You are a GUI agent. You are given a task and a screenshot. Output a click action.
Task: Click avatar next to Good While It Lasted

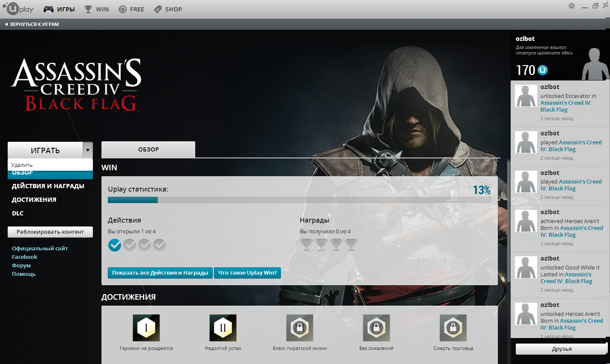click(526, 267)
